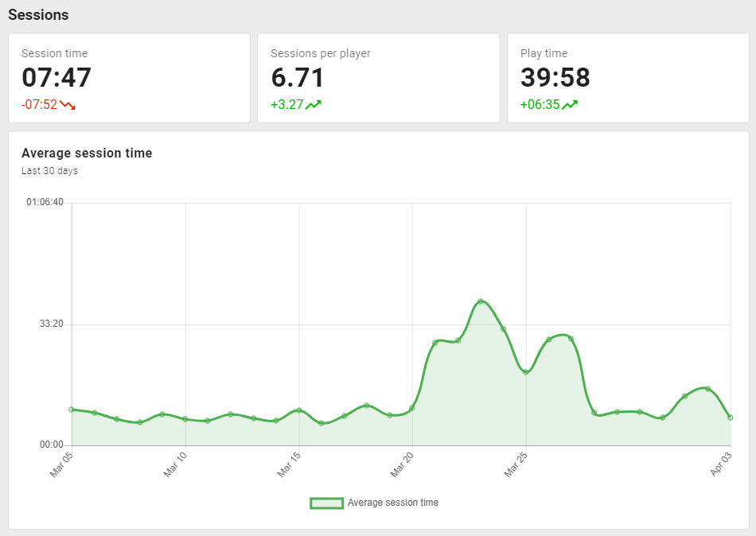
Task: Select the Apr 03 data point on chart
Action: 730,418
